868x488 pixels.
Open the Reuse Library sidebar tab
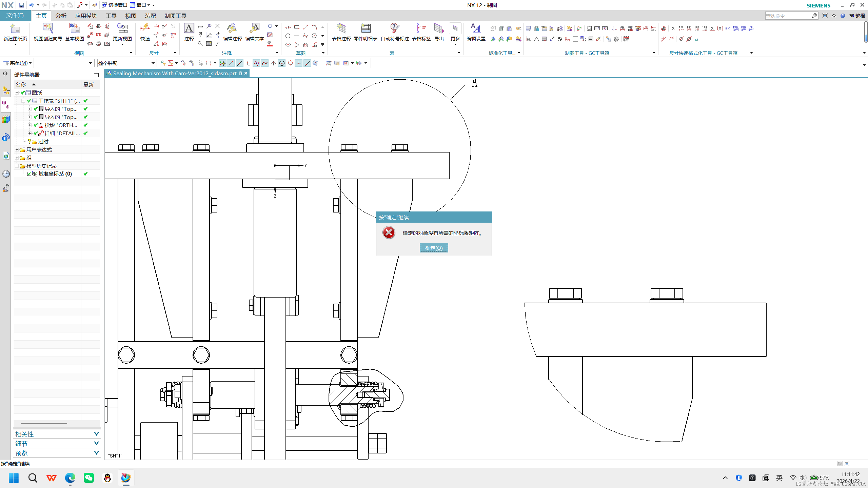pyautogui.click(x=6, y=119)
